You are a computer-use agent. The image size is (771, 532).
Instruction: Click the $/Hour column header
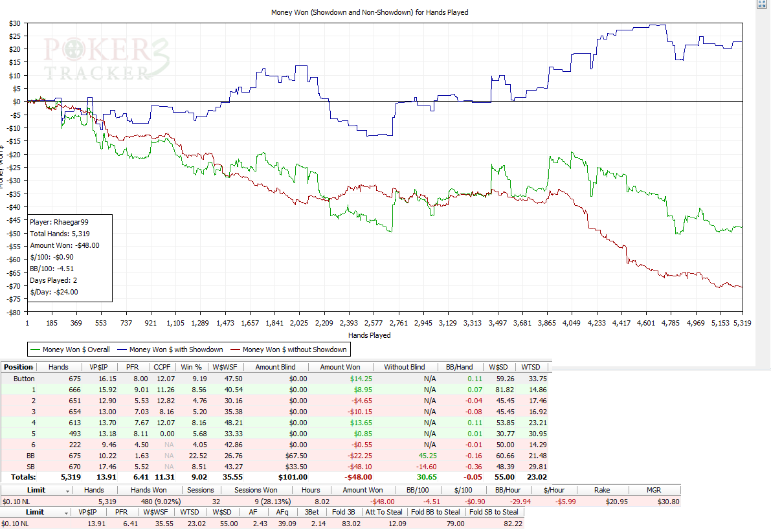pos(554,490)
